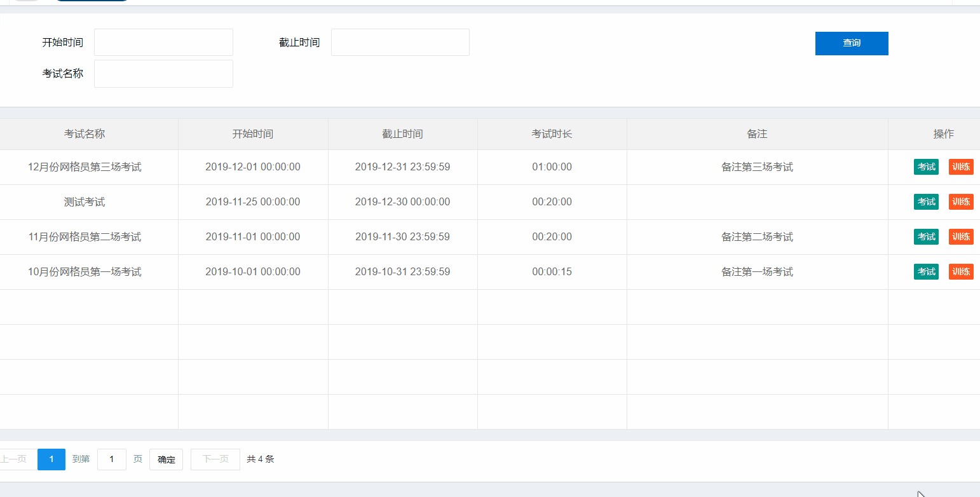This screenshot has width=980, height=497.
Task: Click the page number jump input
Action: (112, 460)
